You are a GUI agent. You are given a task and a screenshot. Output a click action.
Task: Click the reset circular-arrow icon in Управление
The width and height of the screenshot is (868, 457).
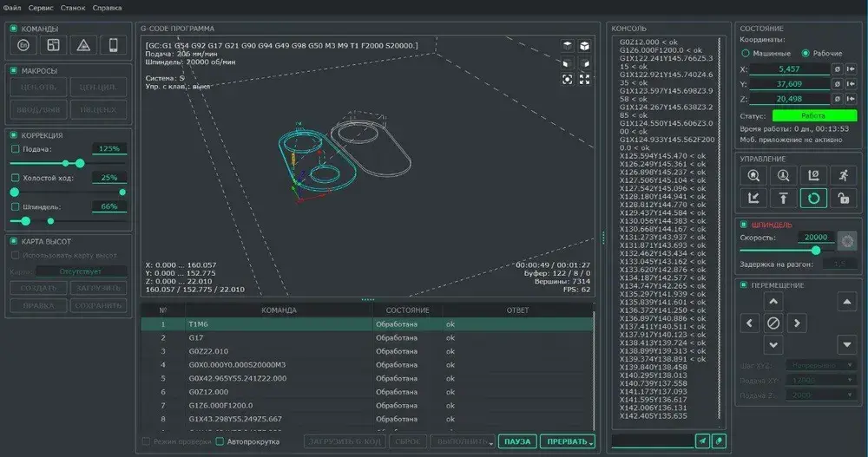tap(812, 199)
